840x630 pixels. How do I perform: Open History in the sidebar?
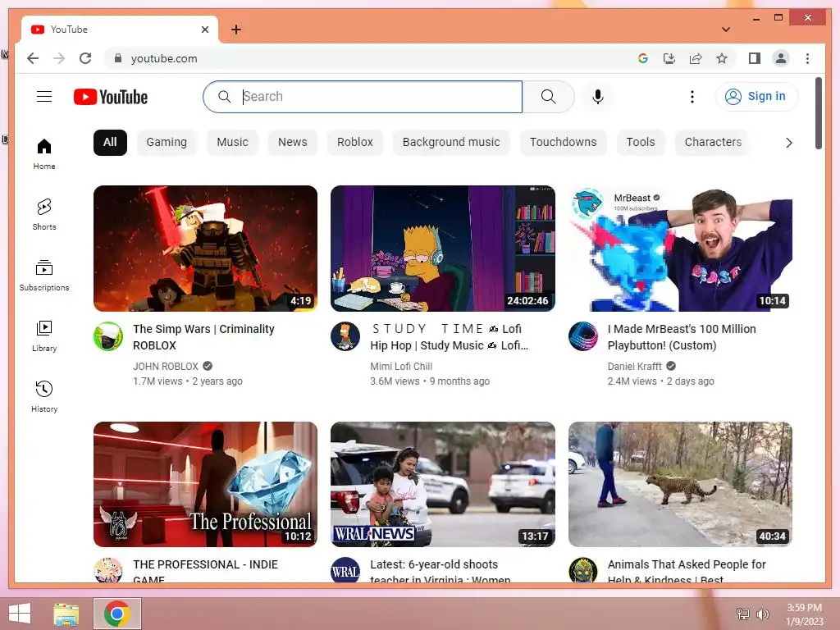click(x=44, y=396)
